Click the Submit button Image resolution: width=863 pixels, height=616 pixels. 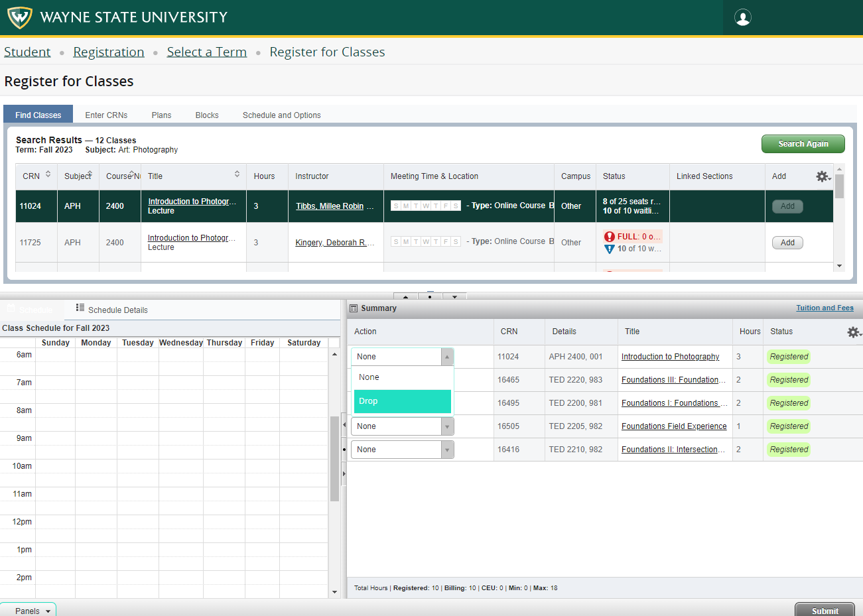coord(825,610)
